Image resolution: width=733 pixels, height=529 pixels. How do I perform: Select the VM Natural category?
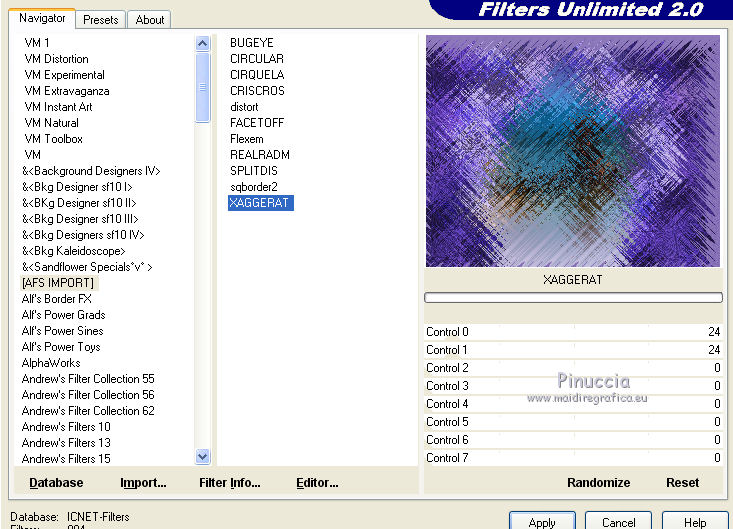tap(51, 123)
